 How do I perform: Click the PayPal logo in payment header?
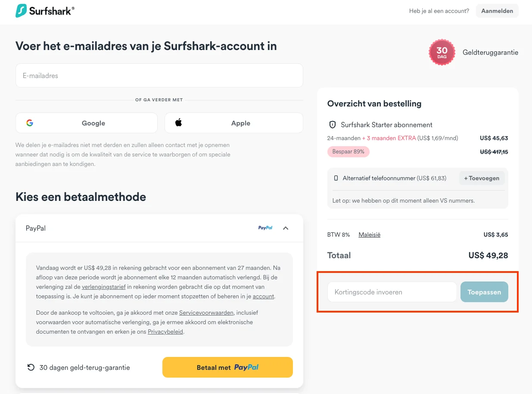(265, 228)
